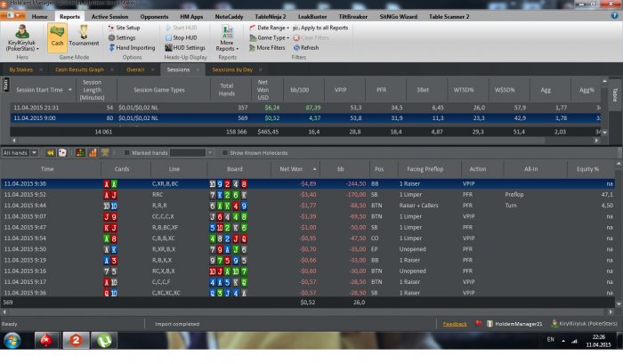Click Apply to all Reports
The height and width of the screenshot is (364, 623).
[320, 28]
